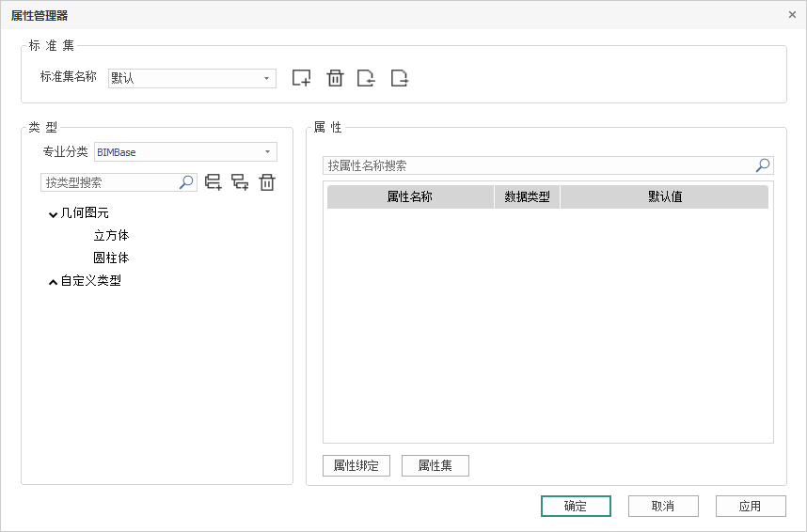Click the add type icon
Screen dimensions: 807x532
[x=214, y=182]
